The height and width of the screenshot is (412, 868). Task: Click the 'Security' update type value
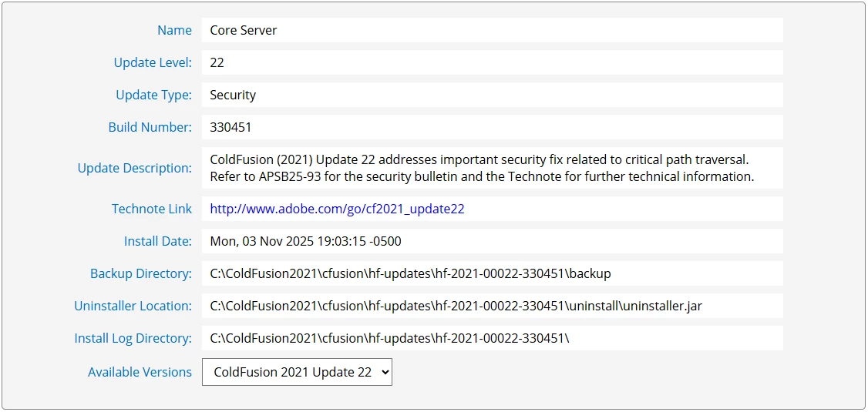click(233, 95)
